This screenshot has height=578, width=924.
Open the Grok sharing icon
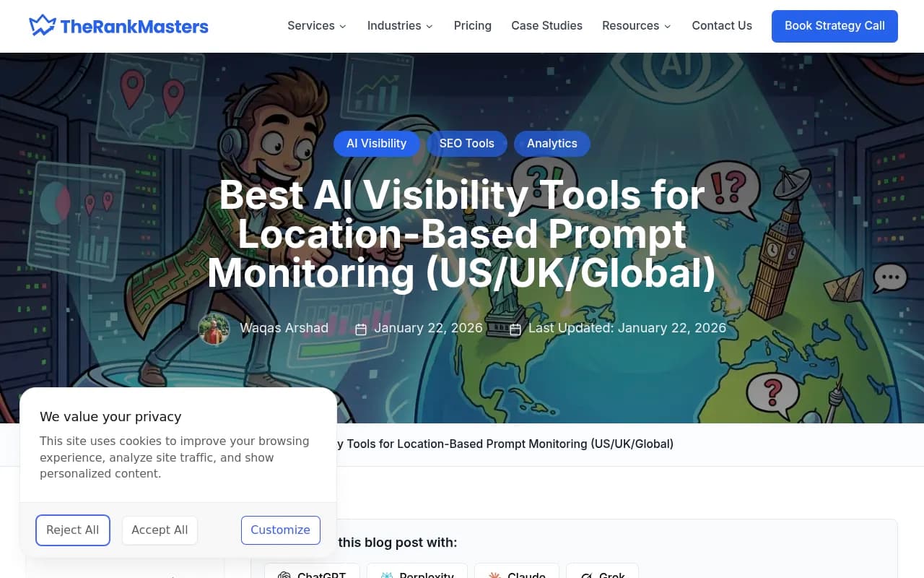coord(586,574)
